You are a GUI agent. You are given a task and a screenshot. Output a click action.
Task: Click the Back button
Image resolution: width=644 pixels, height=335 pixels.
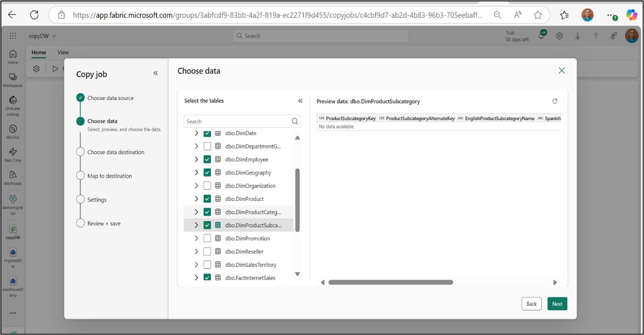pyautogui.click(x=532, y=304)
